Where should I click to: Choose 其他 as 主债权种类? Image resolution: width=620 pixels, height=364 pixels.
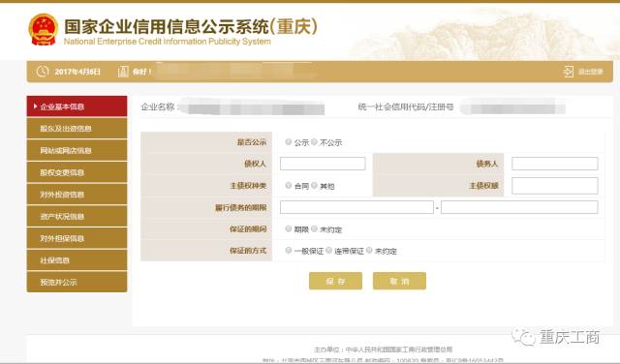[314, 185]
